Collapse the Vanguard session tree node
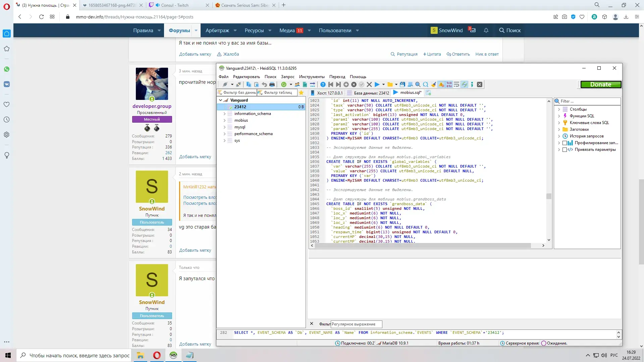This screenshot has width=644, height=362. point(220,100)
